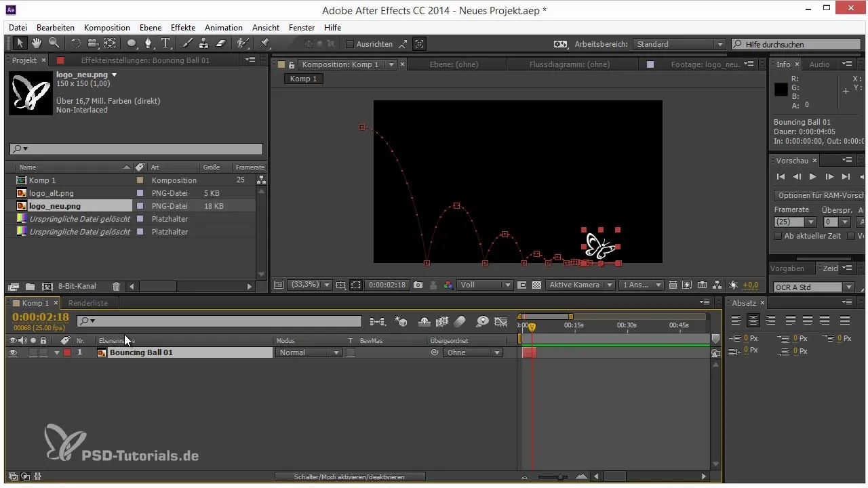Open the Übergeordnet Ohne parent dropdown

(x=473, y=352)
